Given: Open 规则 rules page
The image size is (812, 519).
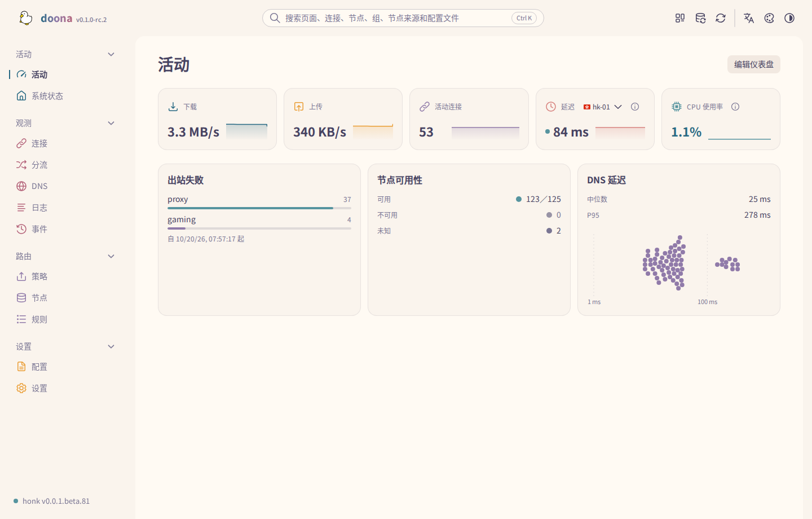Looking at the screenshot, I should [x=65, y=319].
